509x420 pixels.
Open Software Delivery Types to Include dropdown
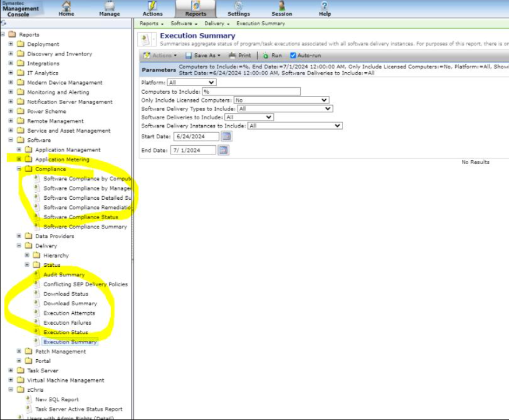pyautogui.click(x=285, y=108)
